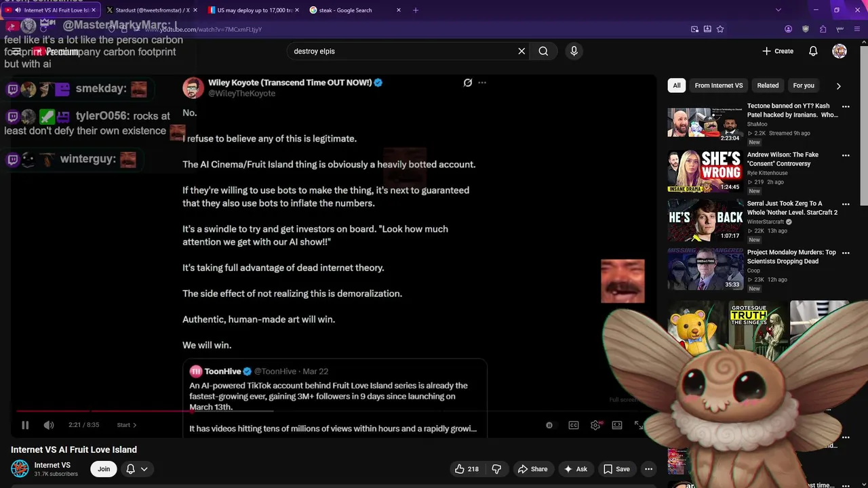The image size is (868, 488).
Task: Open browser extensions puzzle icon
Action: pyautogui.click(x=823, y=29)
